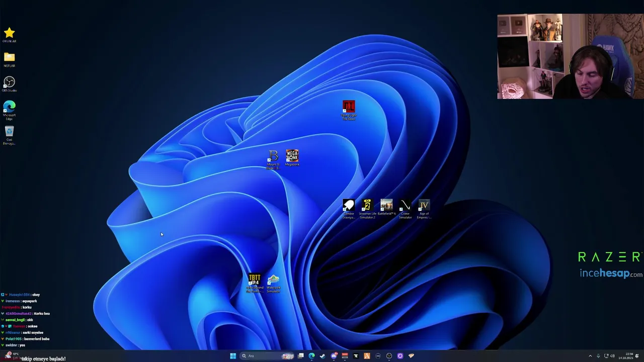
Task: Open the Windows Start menu
Action: click(233, 356)
